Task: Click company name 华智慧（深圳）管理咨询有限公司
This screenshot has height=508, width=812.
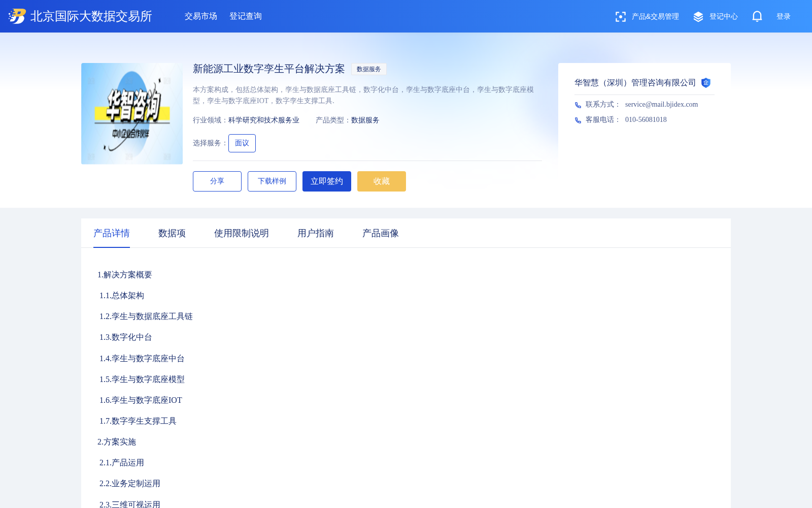Action: pyautogui.click(x=635, y=83)
